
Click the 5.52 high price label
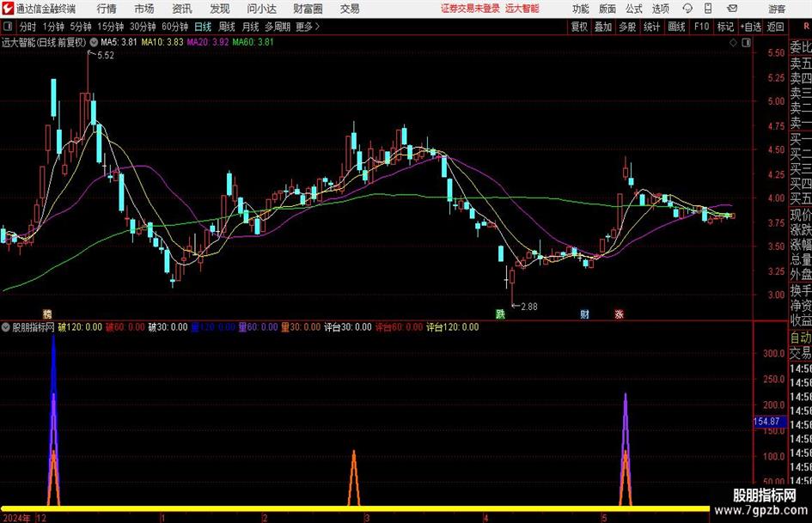(105, 56)
